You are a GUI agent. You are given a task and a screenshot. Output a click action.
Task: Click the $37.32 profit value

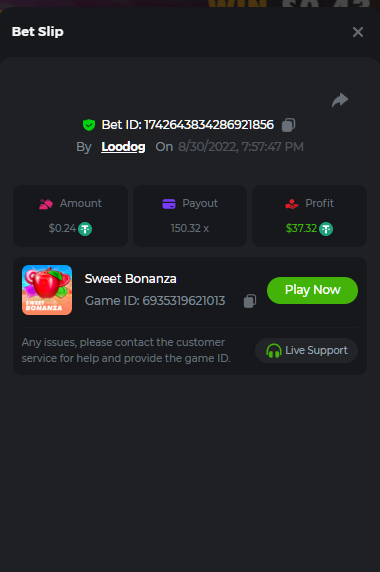(301, 228)
